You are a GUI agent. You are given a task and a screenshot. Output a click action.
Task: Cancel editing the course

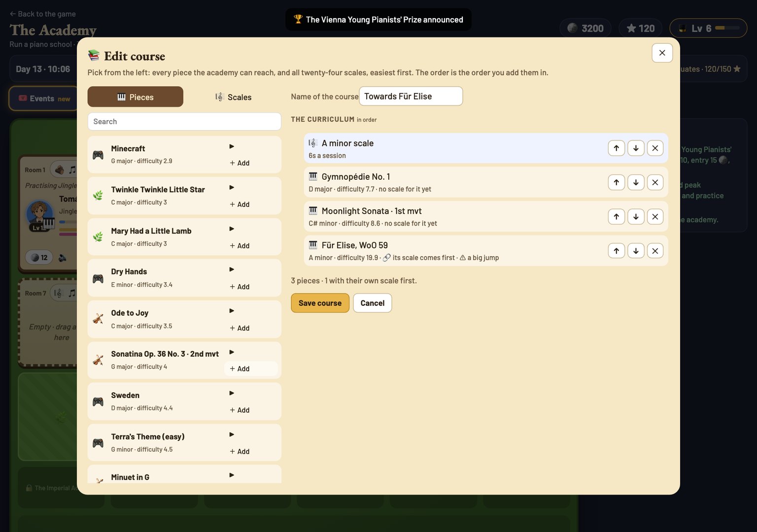click(x=373, y=303)
